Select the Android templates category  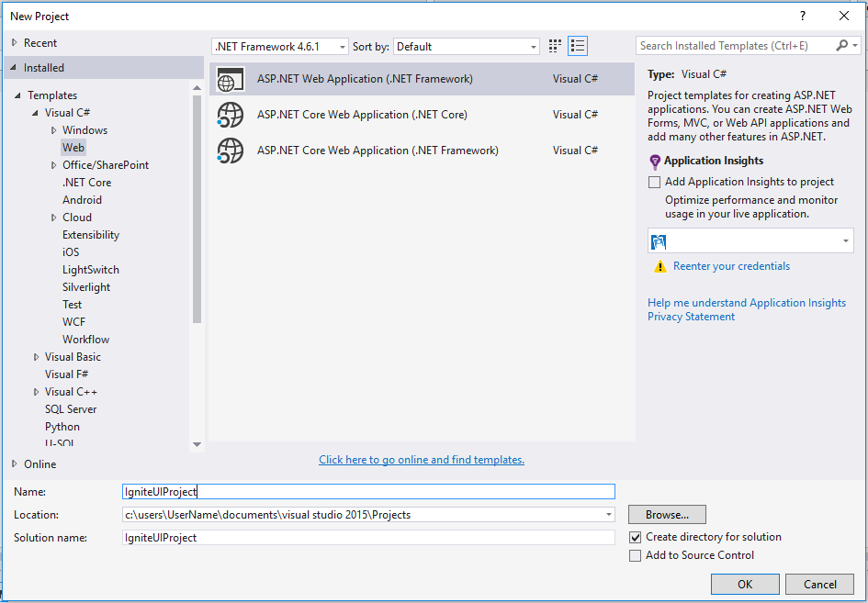coord(82,200)
